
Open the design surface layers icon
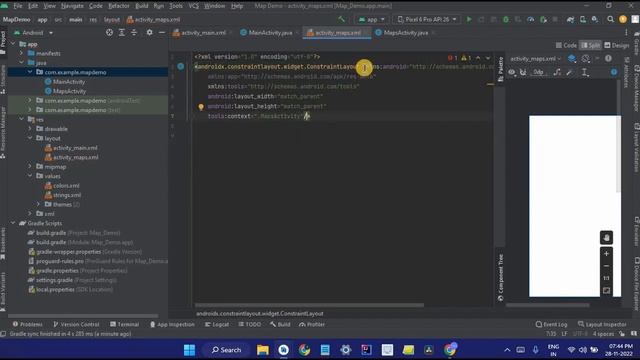coord(572,59)
